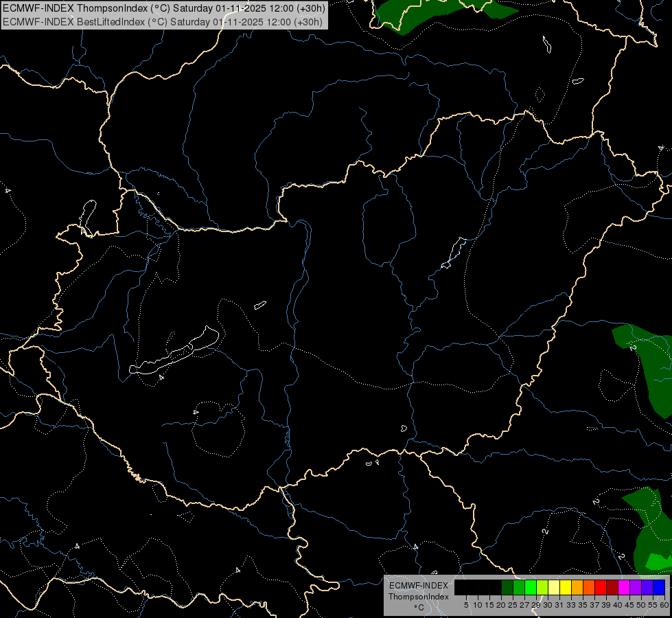Click legend tick value 27
672x618 pixels.
click(524, 605)
